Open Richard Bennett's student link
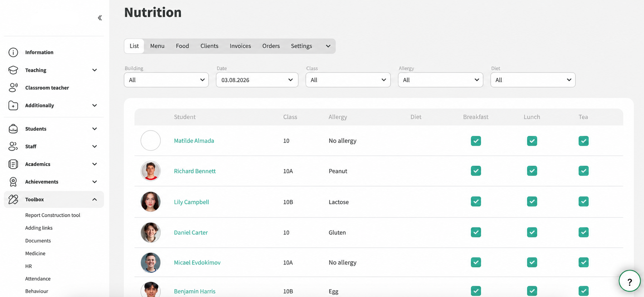 coord(195,171)
